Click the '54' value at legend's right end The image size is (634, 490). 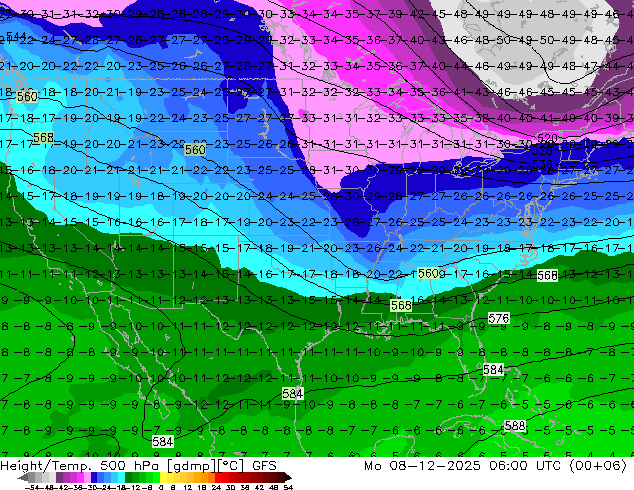(288, 487)
